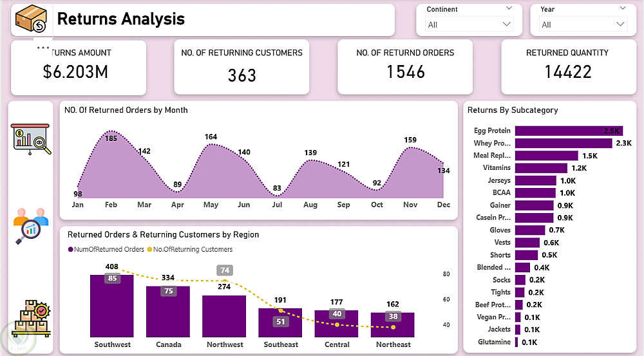Select the Returned Quantity 14422 card
The image size is (644, 356).
(569, 68)
